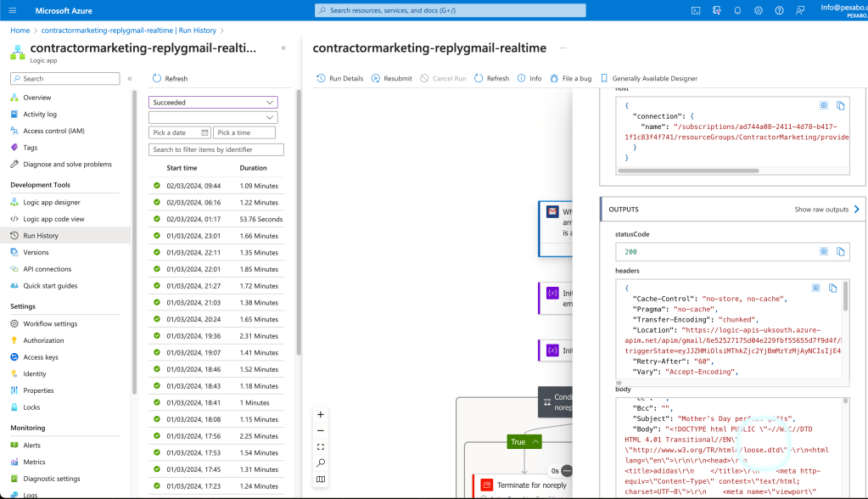Open Info in the run toolbar
The width and height of the screenshot is (868, 499).
pos(529,79)
